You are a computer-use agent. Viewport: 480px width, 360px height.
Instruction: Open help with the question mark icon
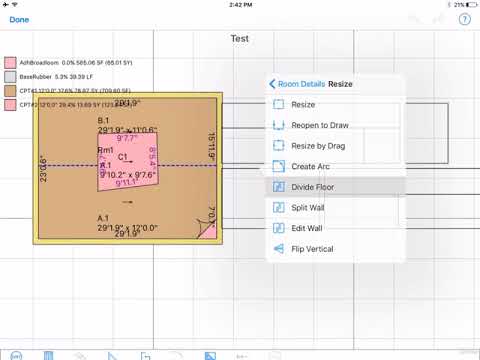tap(465, 19)
